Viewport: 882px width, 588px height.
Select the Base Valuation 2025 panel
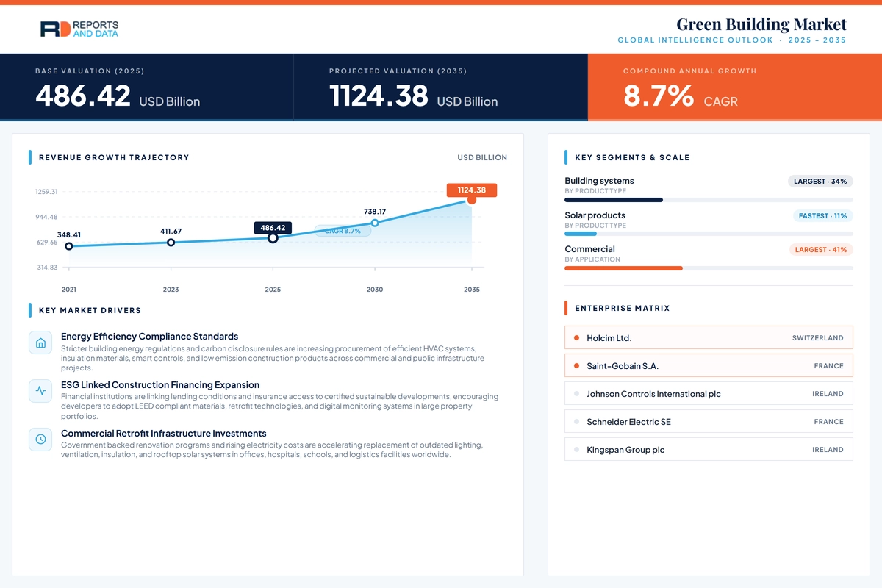point(147,87)
